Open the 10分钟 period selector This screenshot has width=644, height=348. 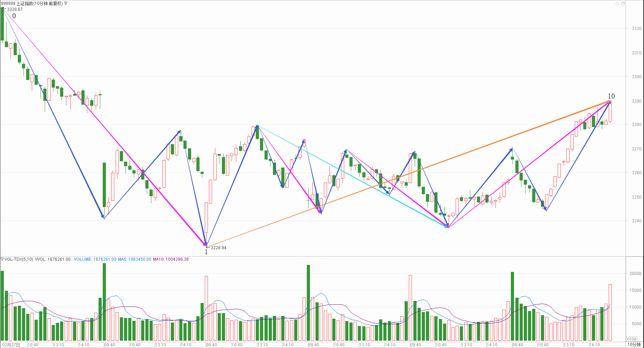(634, 345)
